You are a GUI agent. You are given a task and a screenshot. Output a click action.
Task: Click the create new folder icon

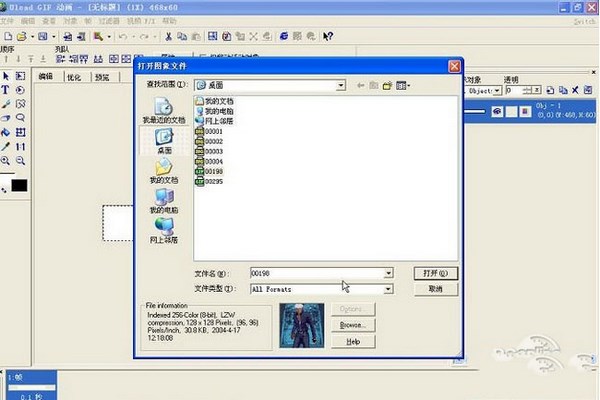pos(385,86)
